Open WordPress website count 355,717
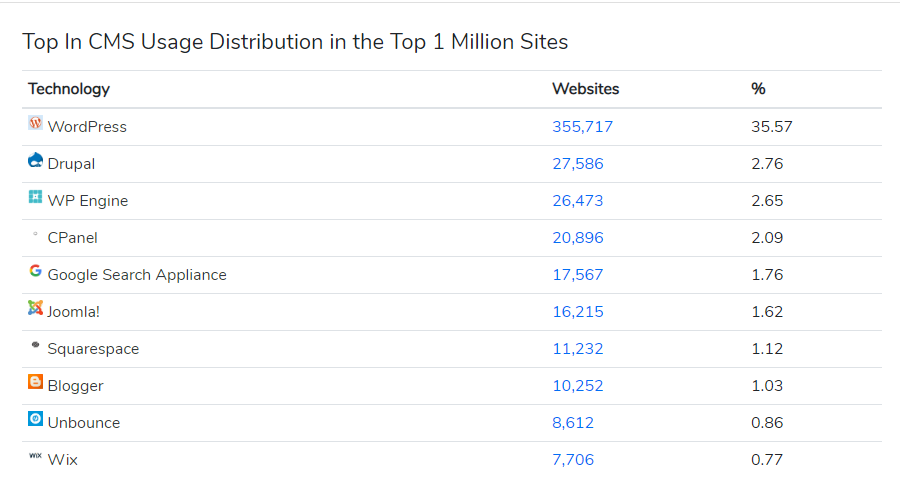The width and height of the screenshot is (900, 498). [582, 127]
